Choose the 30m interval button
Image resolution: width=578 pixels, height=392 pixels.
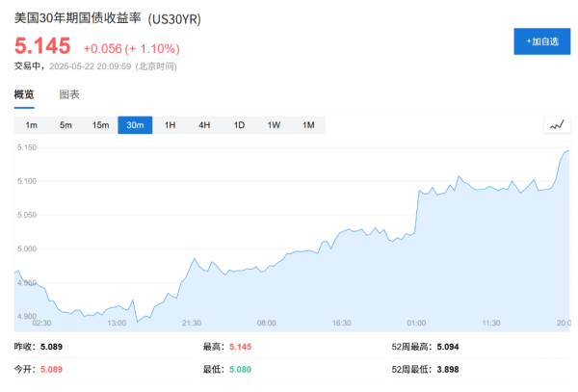pyautogui.click(x=135, y=125)
